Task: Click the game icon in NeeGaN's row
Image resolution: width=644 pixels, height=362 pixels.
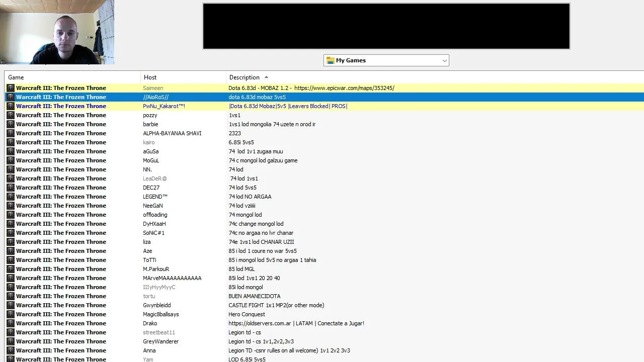Action: pyautogui.click(x=11, y=206)
